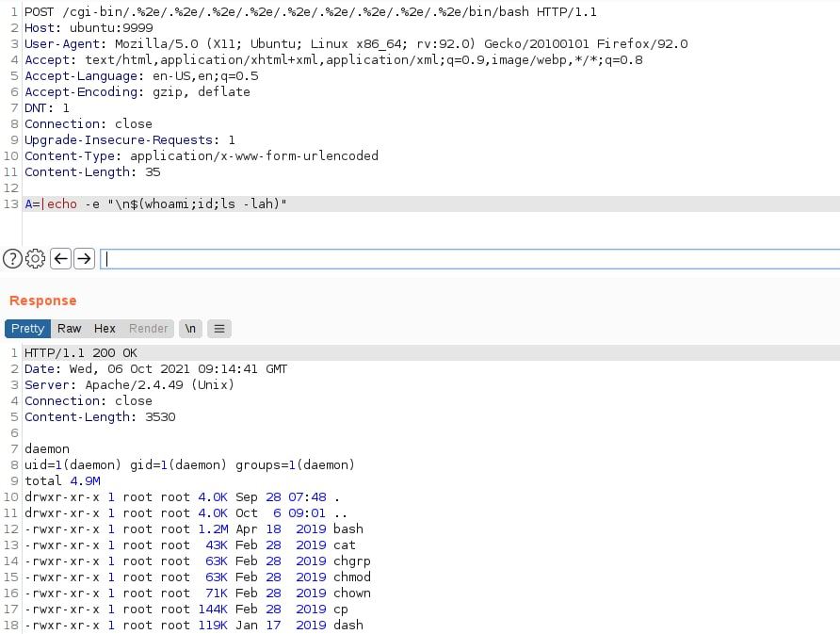The height and width of the screenshot is (634, 840).
Task: Select the 'chgrp' file listing row
Action: tap(198, 561)
